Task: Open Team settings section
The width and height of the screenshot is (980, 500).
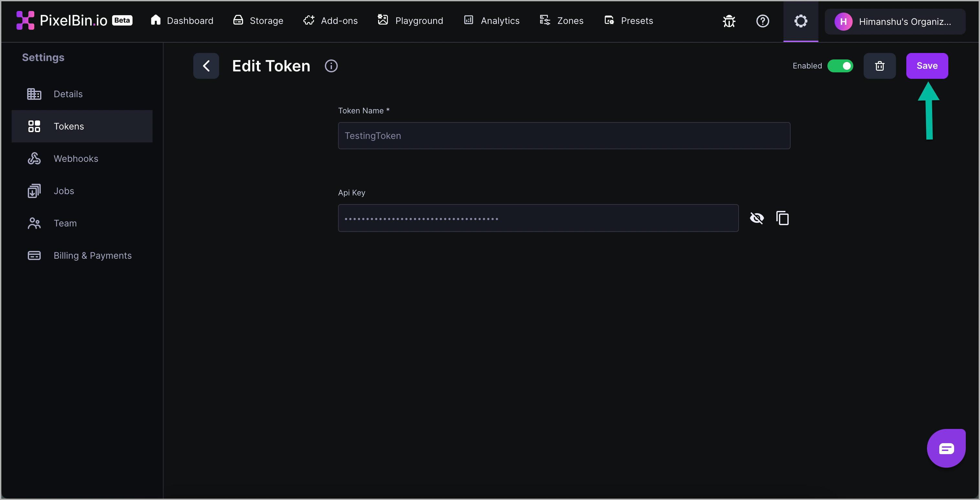Action: (82, 223)
